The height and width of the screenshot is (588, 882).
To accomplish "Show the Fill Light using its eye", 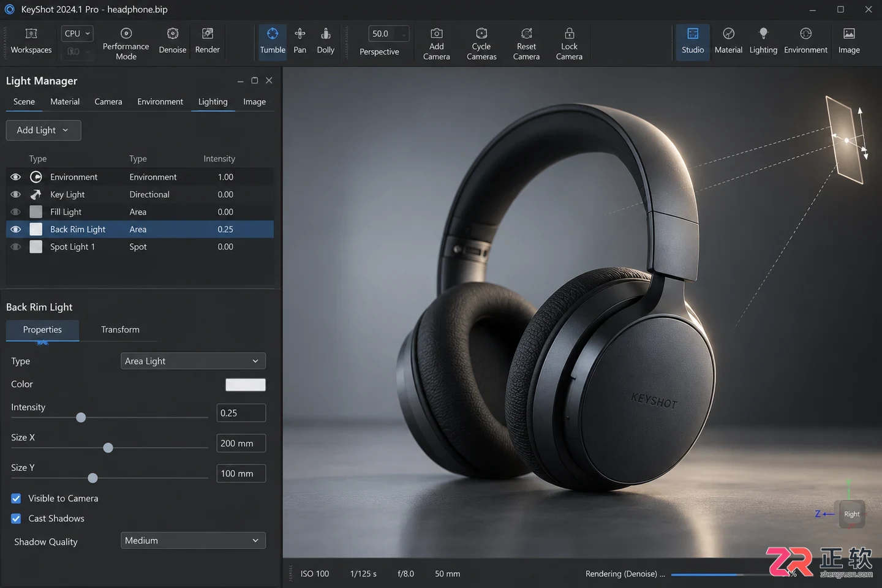I will [16, 212].
